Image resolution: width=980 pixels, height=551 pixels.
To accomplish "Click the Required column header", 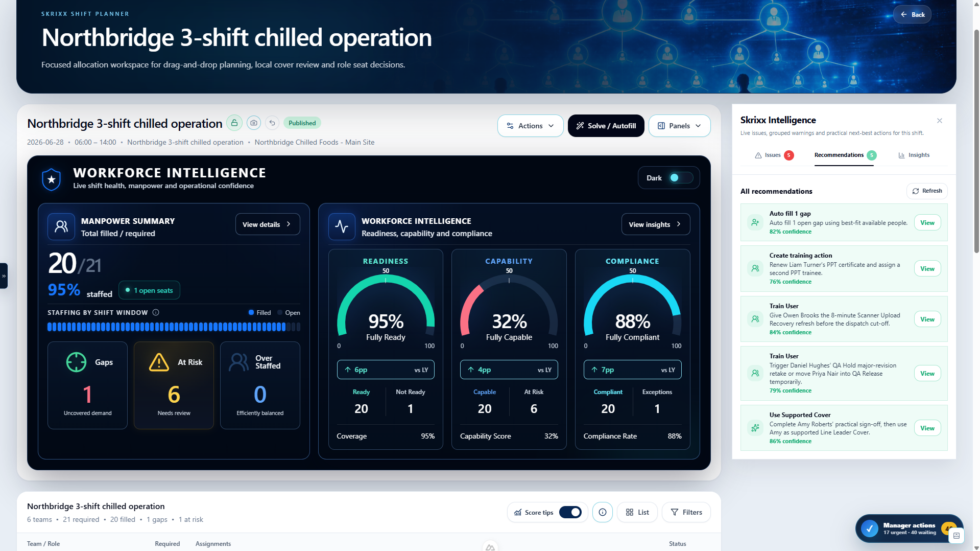I will pyautogui.click(x=168, y=543).
